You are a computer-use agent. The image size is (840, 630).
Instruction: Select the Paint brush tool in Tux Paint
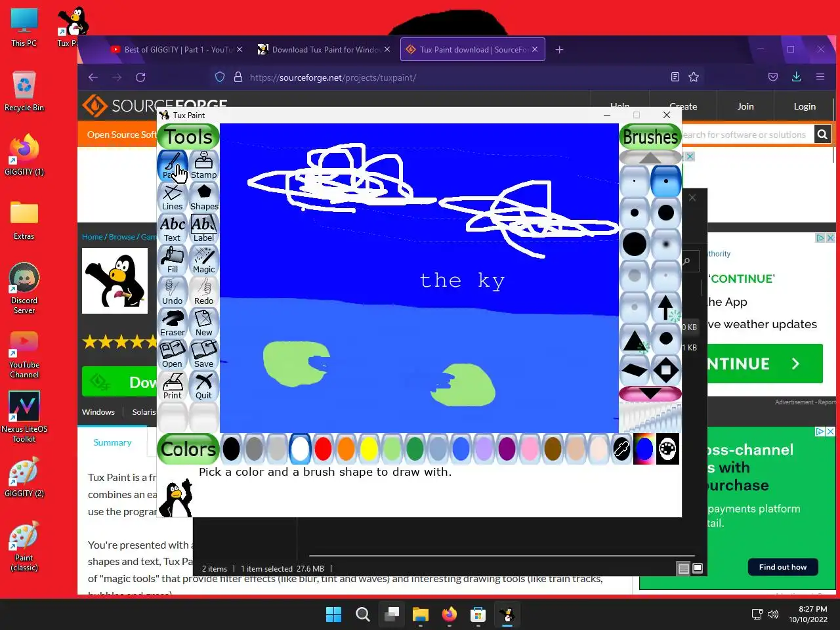pos(173,165)
